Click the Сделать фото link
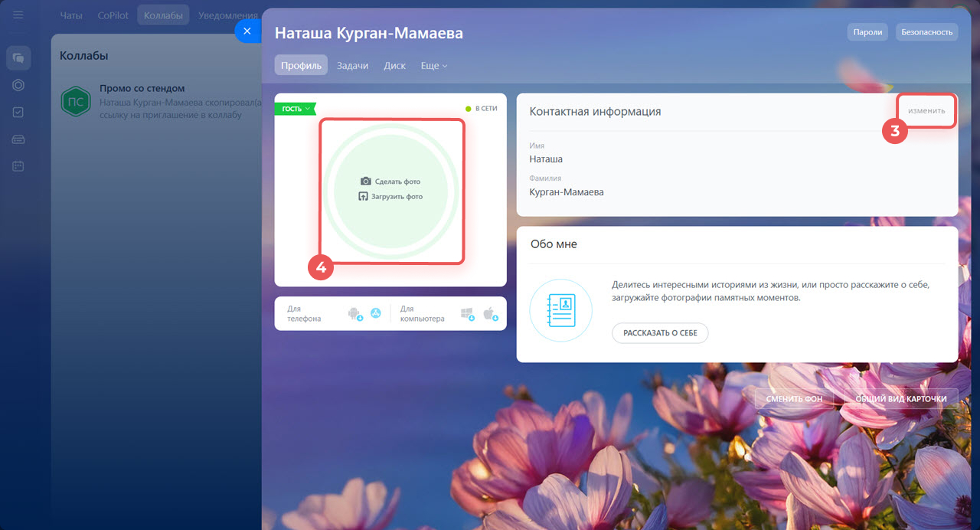Viewport: 980px width, 530px height. click(x=397, y=182)
